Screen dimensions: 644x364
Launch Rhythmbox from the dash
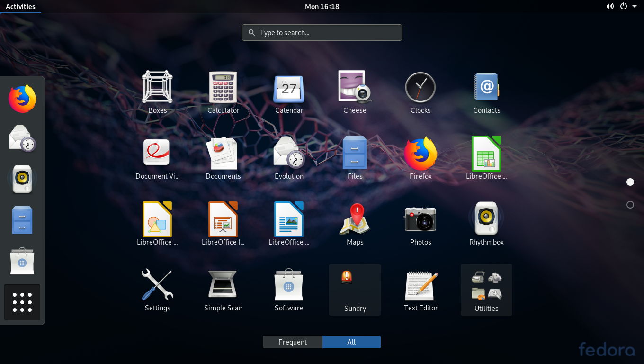(22, 179)
